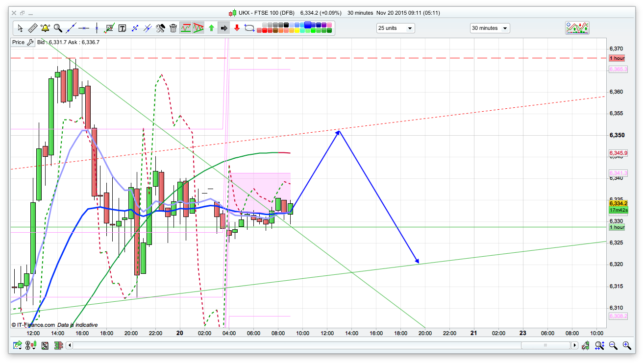Image resolution: width=644 pixels, height=364 pixels.
Task: Click the Price panel label
Action: click(18, 42)
